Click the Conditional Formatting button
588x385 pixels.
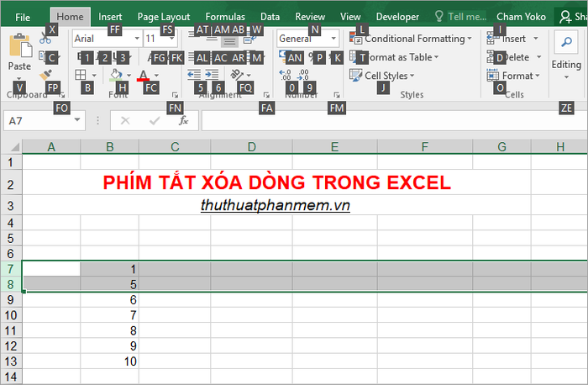(x=414, y=39)
